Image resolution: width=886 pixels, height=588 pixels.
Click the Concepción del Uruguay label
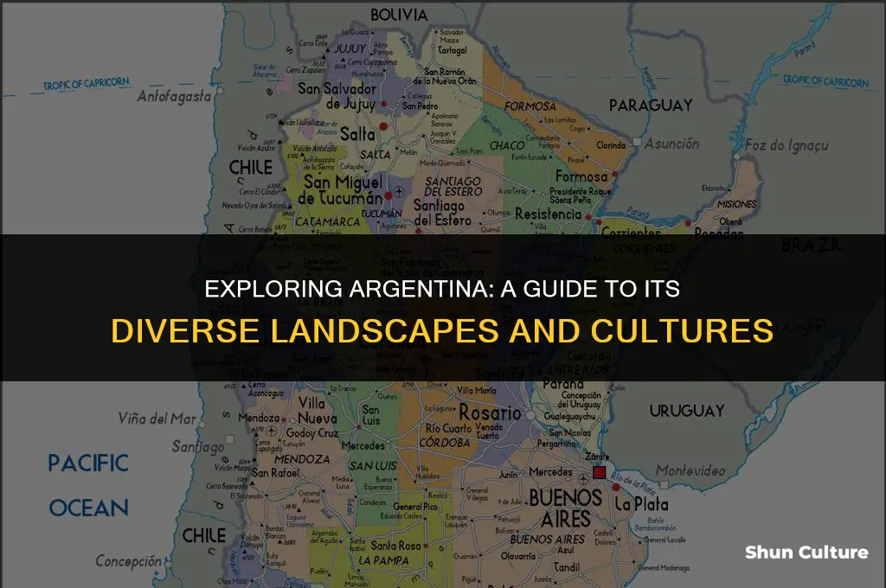[581, 399]
